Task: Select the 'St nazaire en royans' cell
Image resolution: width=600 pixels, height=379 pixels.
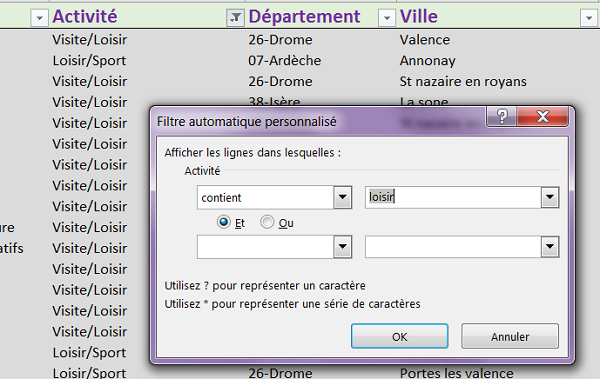Action: pos(463,82)
